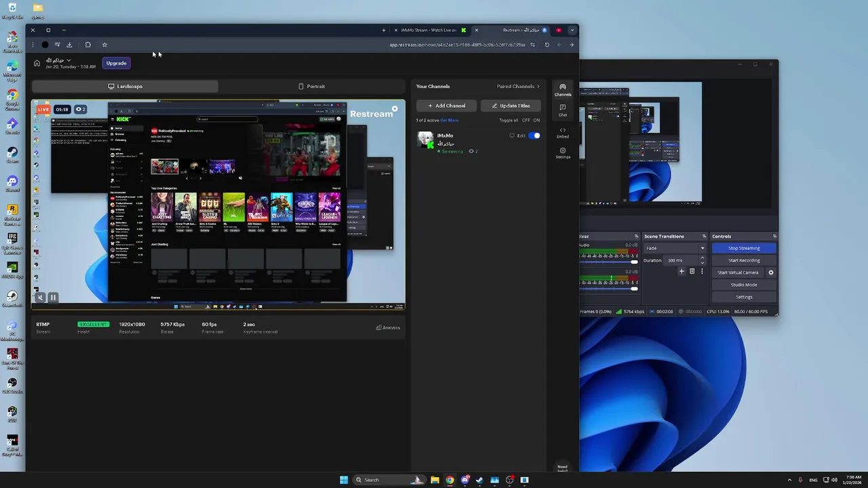Pop out the Controls dock in OBS

click(774, 237)
